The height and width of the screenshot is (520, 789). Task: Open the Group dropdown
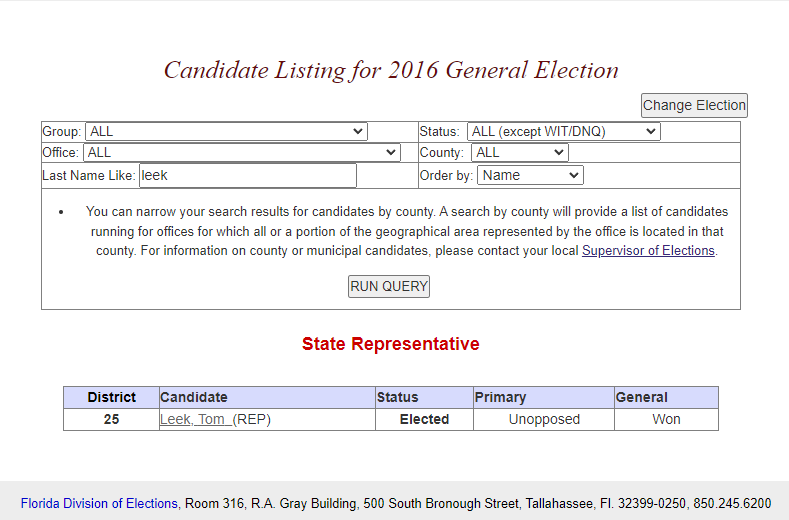click(x=226, y=132)
